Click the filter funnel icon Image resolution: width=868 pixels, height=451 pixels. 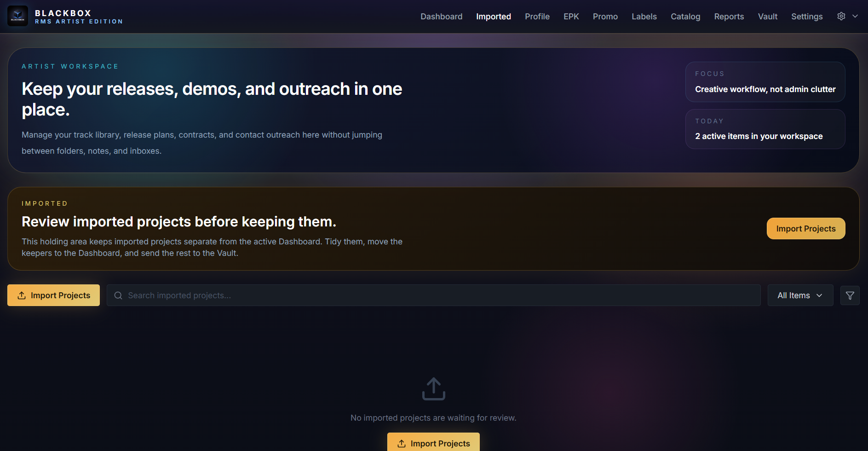point(850,295)
